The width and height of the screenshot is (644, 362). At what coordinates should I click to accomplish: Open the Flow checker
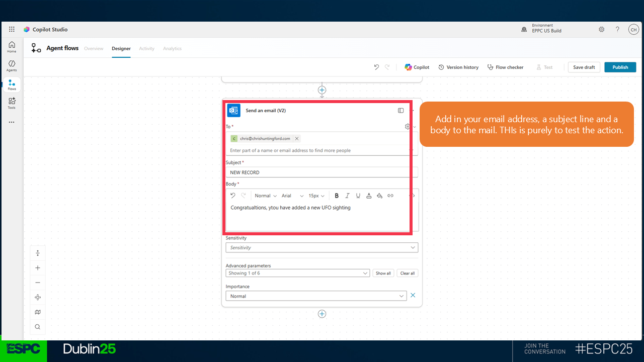pos(505,67)
